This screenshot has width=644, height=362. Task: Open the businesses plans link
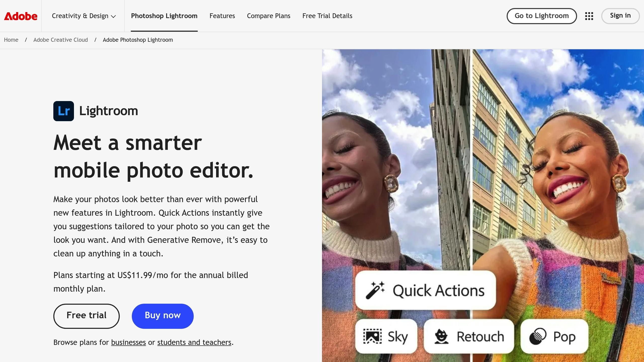point(129,342)
